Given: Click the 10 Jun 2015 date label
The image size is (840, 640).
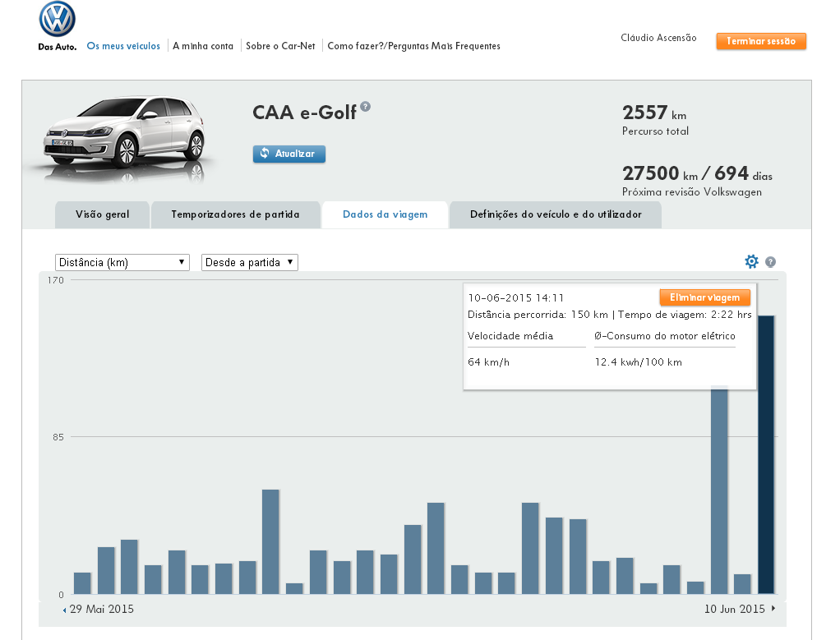Looking at the screenshot, I should point(735,610).
